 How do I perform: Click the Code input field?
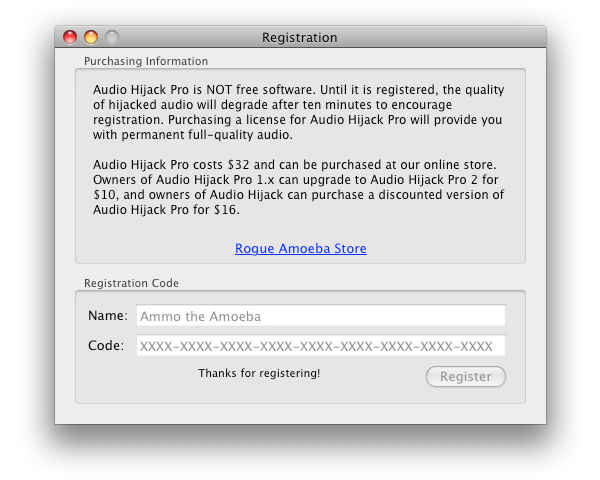pos(321,345)
